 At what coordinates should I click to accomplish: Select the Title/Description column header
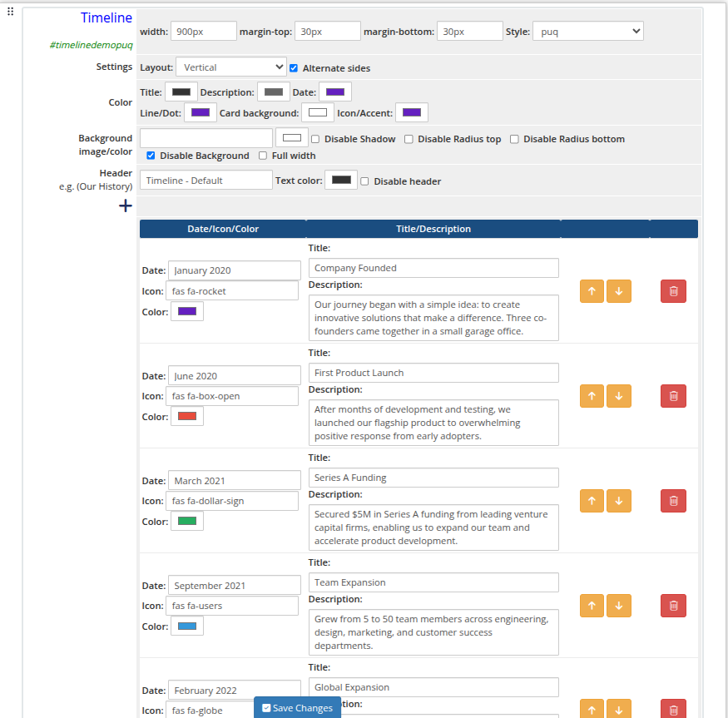pos(433,229)
